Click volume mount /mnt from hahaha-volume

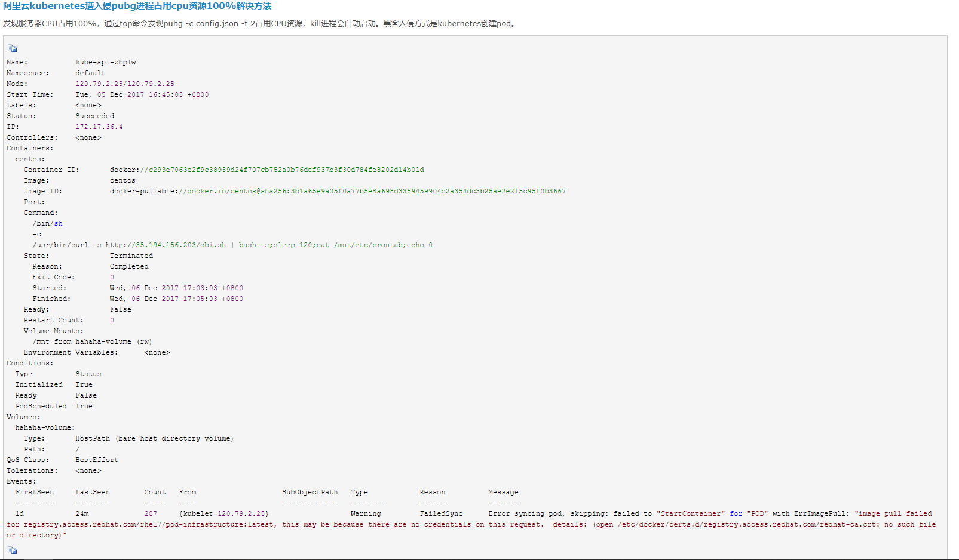point(93,341)
